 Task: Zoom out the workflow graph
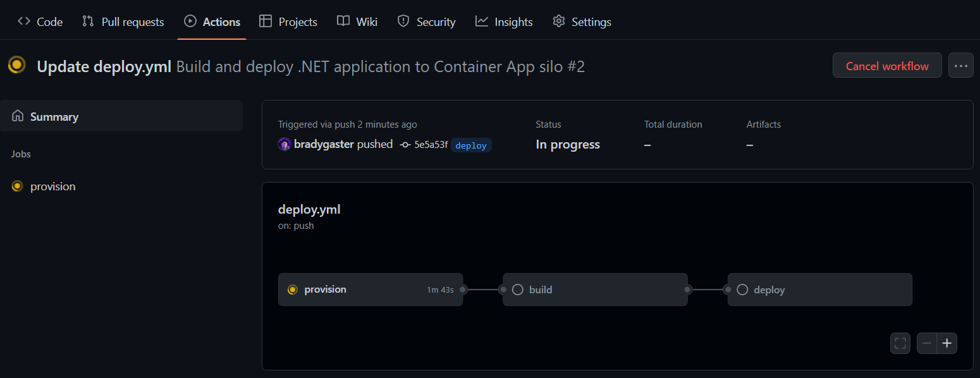[x=927, y=343]
